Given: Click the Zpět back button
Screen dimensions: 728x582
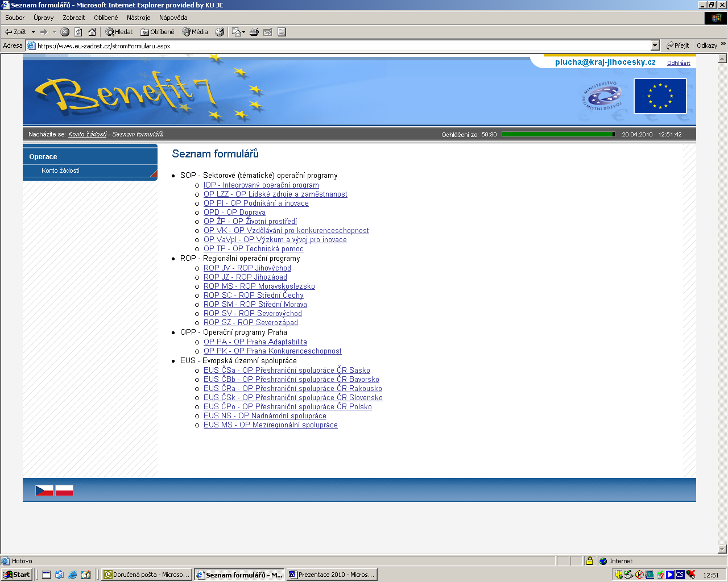Looking at the screenshot, I should coord(16,32).
